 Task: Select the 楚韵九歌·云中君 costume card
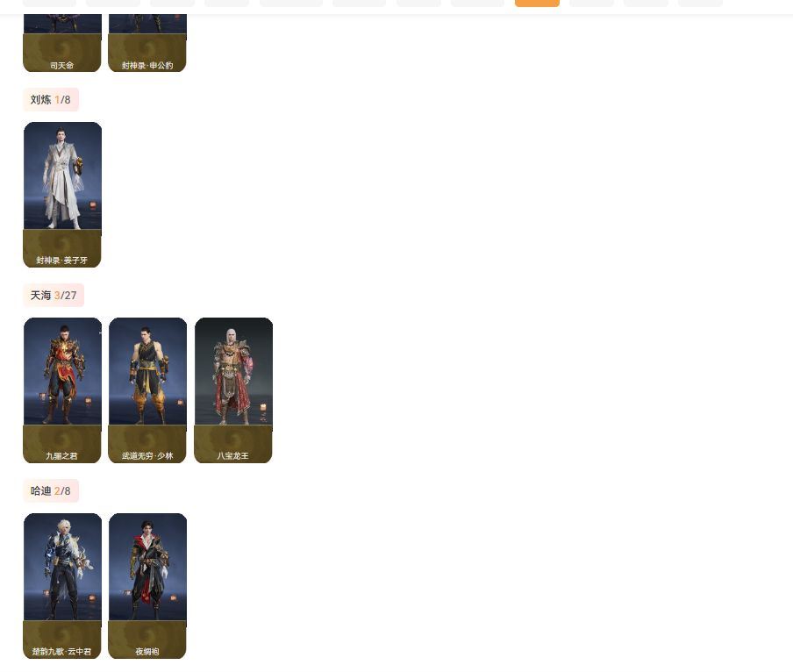62,586
